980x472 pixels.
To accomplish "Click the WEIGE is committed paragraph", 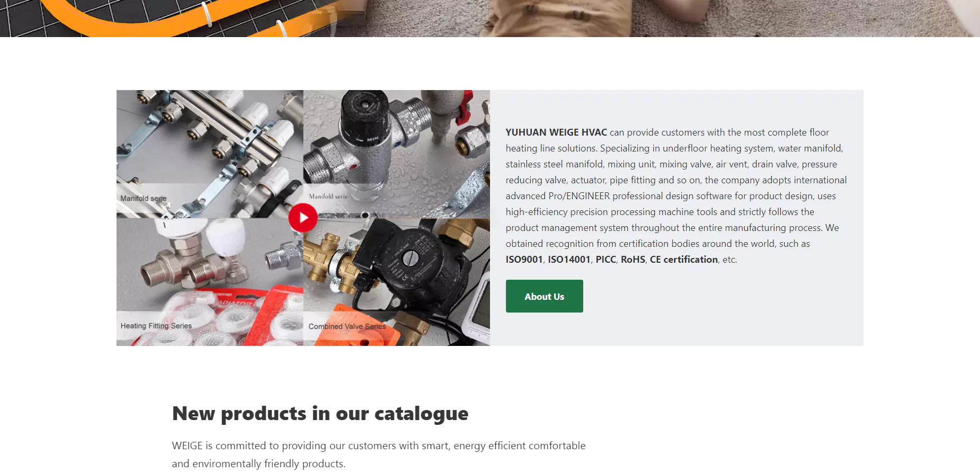I will tap(379, 455).
